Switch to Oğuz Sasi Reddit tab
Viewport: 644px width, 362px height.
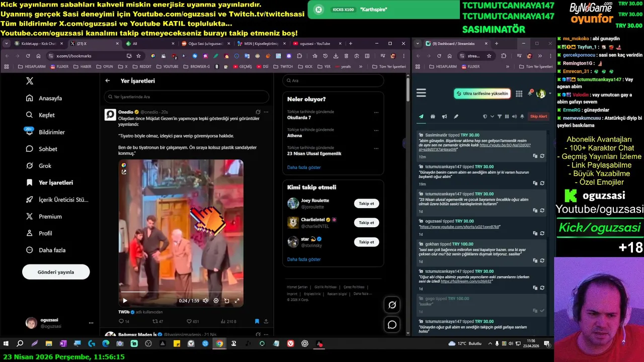coord(204,44)
